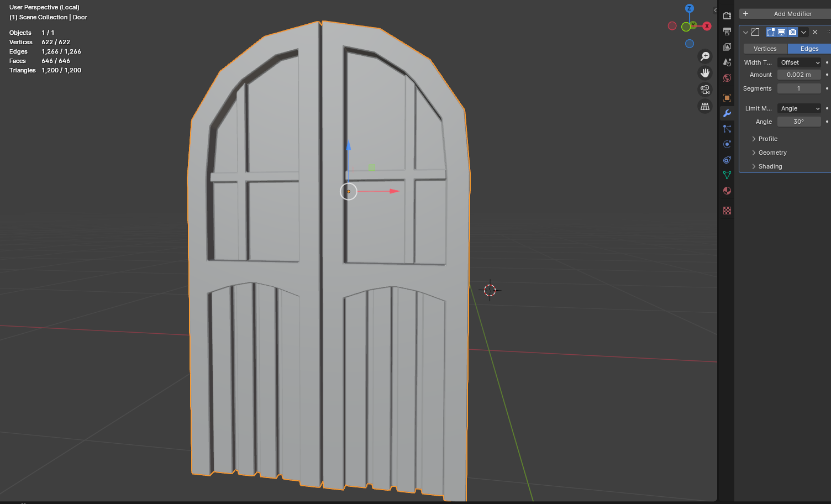831x504 pixels.
Task: Open the Object properties tab
Action: pyautogui.click(x=727, y=98)
